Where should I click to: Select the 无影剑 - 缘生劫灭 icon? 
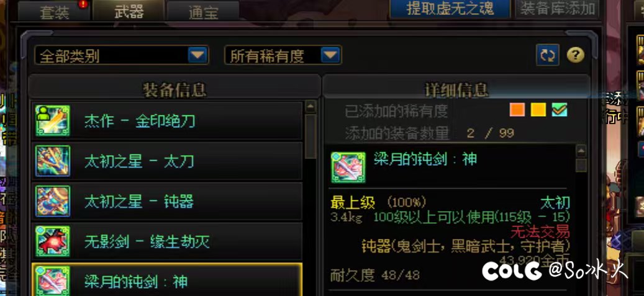click(x=52, y=241)
